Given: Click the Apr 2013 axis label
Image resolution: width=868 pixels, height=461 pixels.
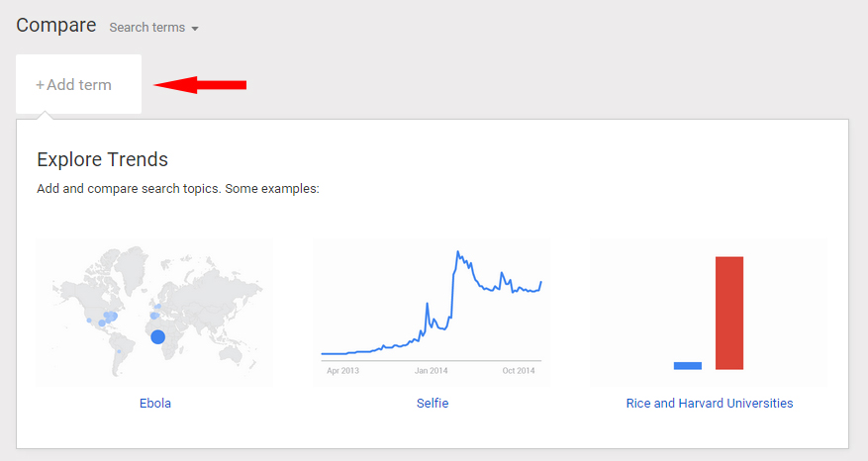Looking at the screenshot, I should coord(342,371).
